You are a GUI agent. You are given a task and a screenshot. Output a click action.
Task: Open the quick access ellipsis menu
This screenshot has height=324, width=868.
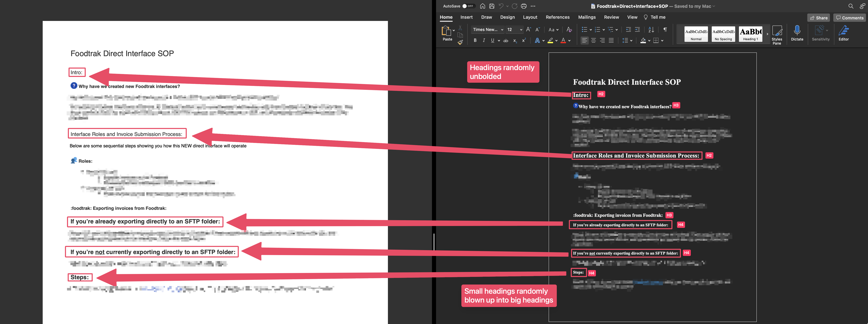533,6
